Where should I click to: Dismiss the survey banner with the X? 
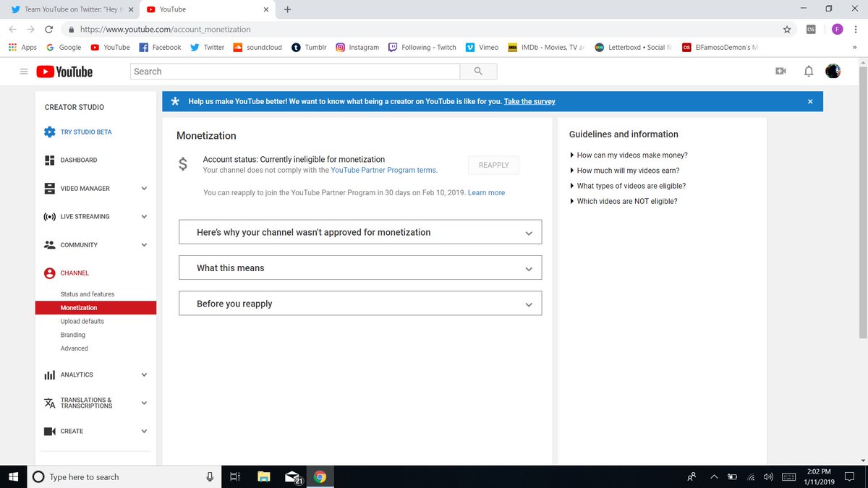(x=810, y=101)
